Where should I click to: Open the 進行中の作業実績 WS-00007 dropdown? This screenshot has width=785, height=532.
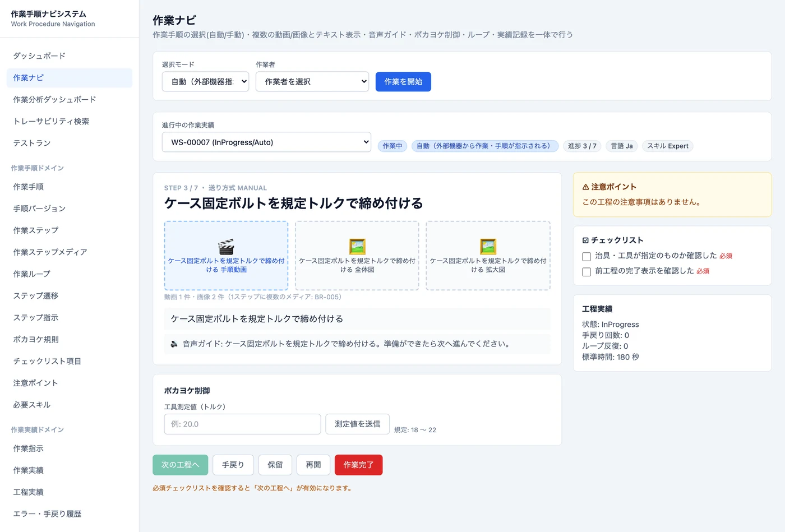pyautogui.click(x=266, y=142)
